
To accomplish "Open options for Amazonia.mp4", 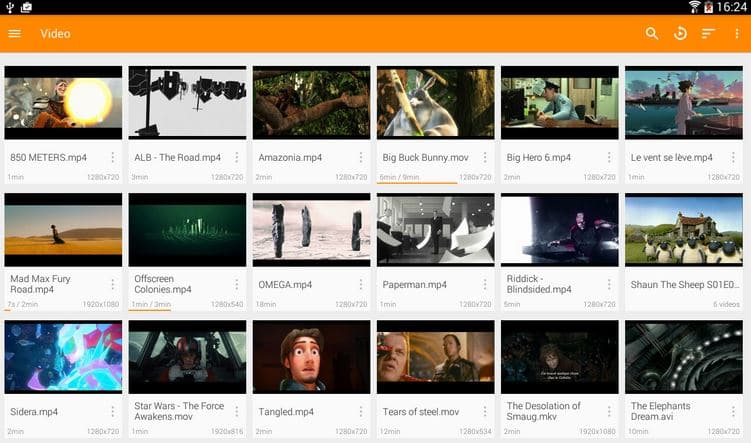I will pyautogui.click(x=361, y=157).
